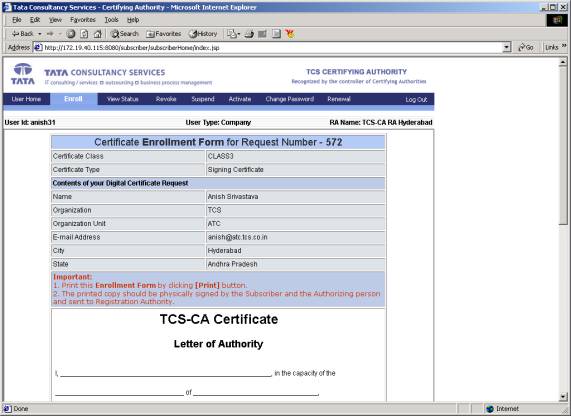Screen dimensions: 571x416
Task: Click the Internet zone status icon
Action: [x=490, y=409]
